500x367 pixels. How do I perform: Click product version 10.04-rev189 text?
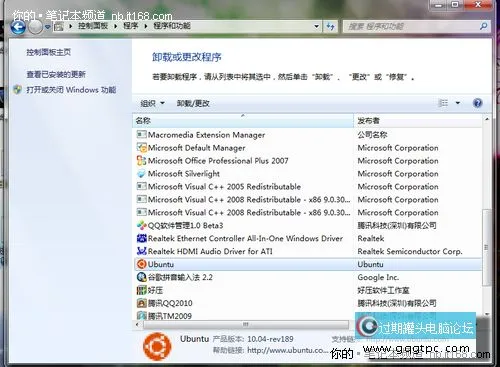(x=270, y=339)
